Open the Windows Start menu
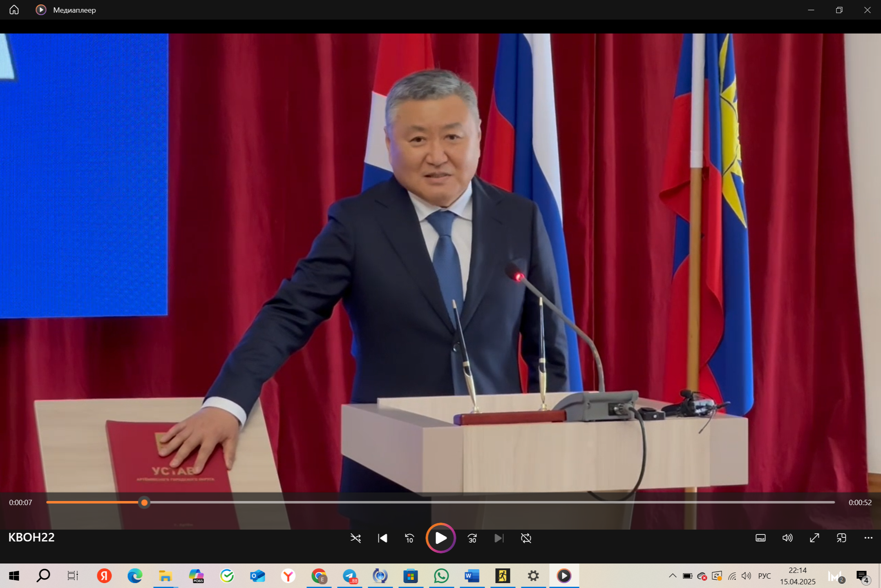 click(x=14, y=576)
